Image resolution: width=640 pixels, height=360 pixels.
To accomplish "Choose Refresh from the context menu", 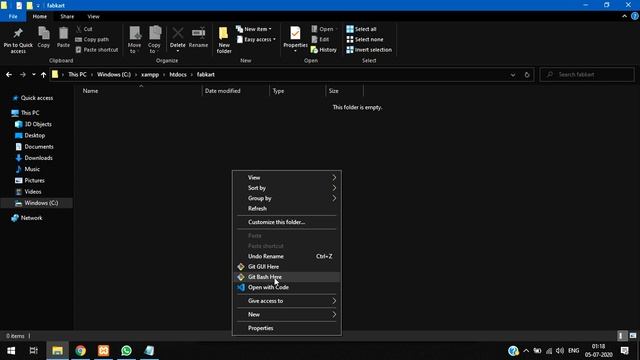I will (x=287, y=209).
